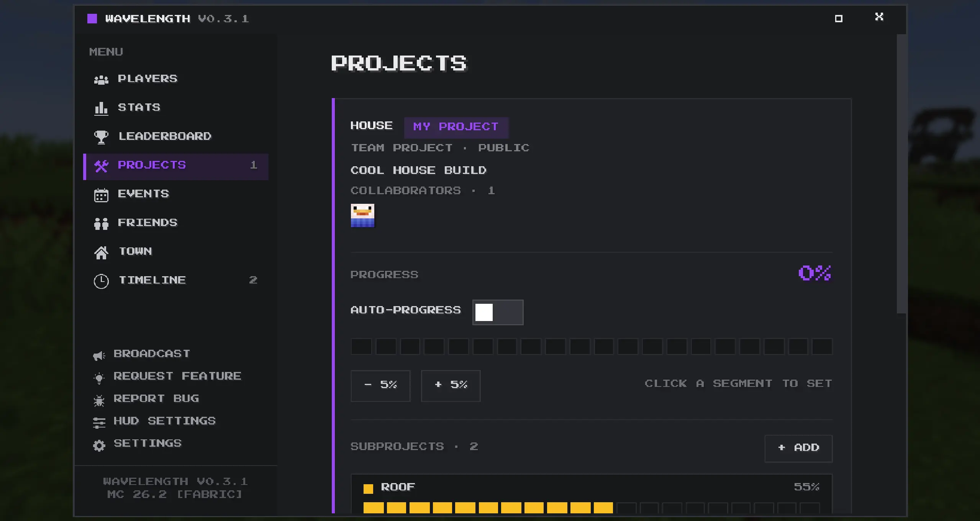The height and width of the screenshot is (521, 980).
Task: Set House progress to the last segment
Action: [822, 346]
